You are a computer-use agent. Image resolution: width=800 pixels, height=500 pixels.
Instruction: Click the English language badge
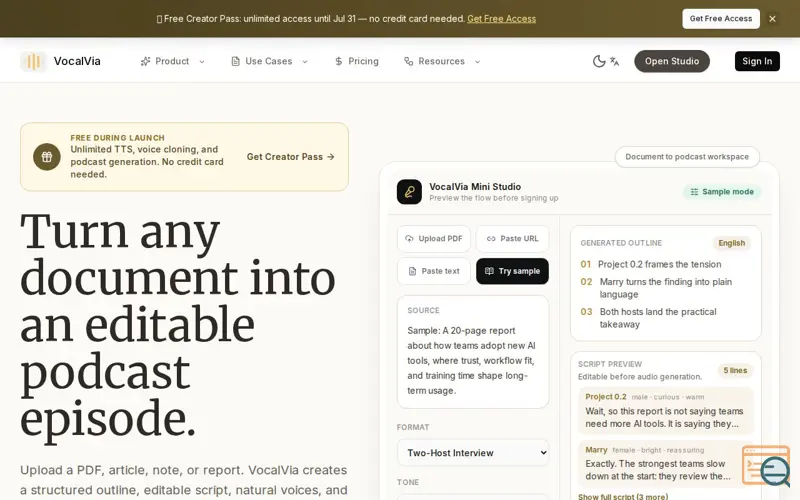732,243
